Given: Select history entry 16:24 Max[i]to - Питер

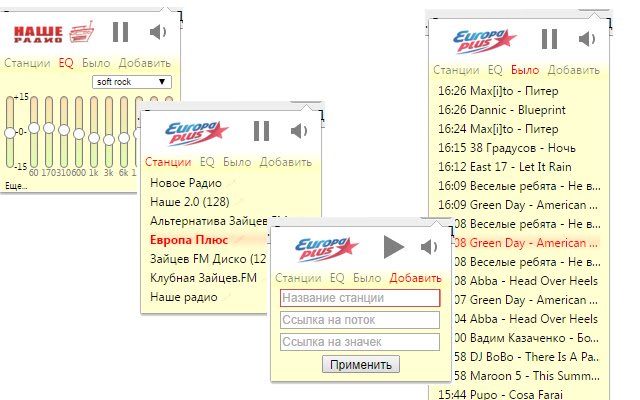Looking at the screenshot, I should (498, 129).
